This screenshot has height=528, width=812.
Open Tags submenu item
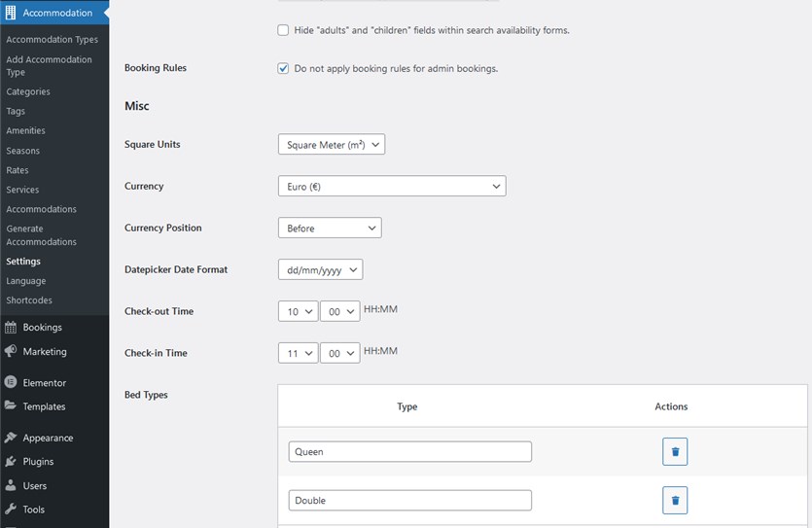pos(16,111)
